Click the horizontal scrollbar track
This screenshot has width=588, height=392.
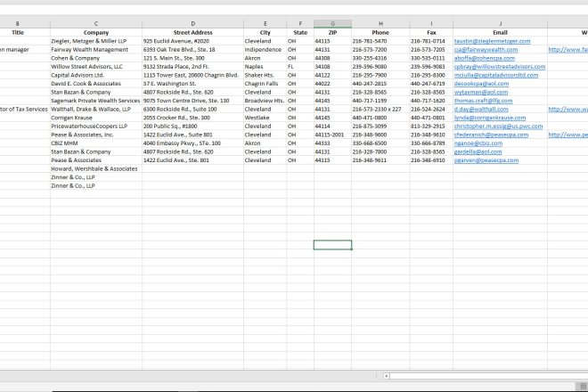point(488,376)
